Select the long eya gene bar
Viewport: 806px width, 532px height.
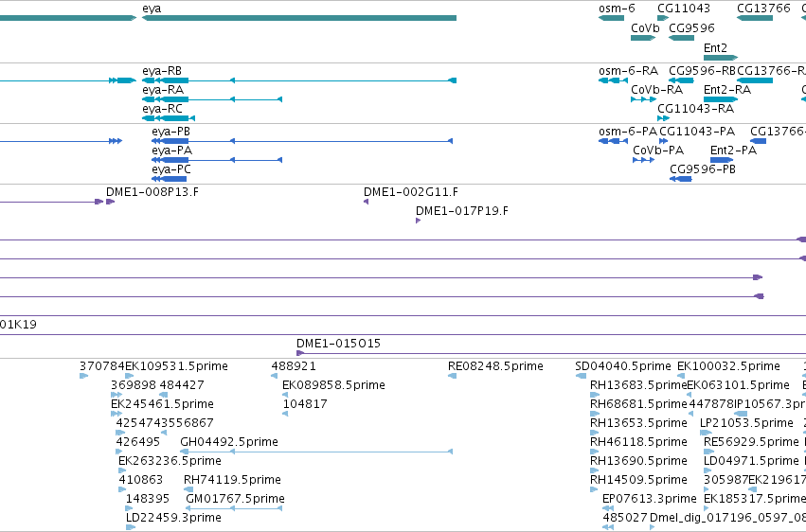click(299, 18)
